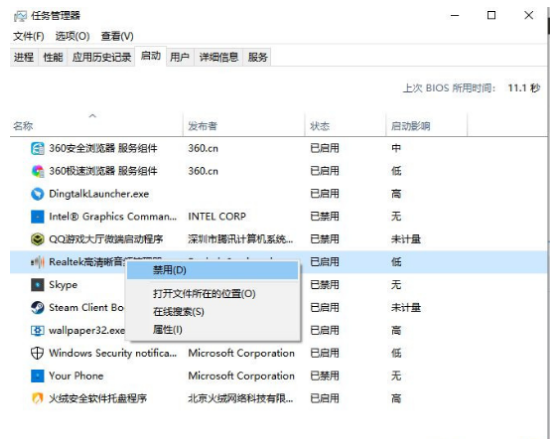Click the QQ游戏大厅 startup program icon
The height and width of the screenshot is (439, 554).
pyautogui.click(x=37, y=239)
